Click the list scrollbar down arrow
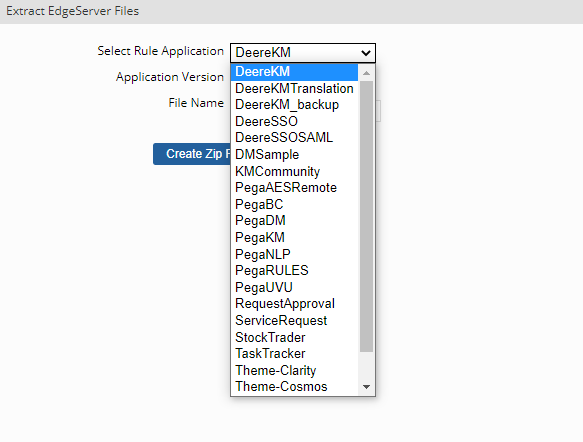The width and height of the screenshot is (583, 442). pyautogui.click(x=366, y=387)
